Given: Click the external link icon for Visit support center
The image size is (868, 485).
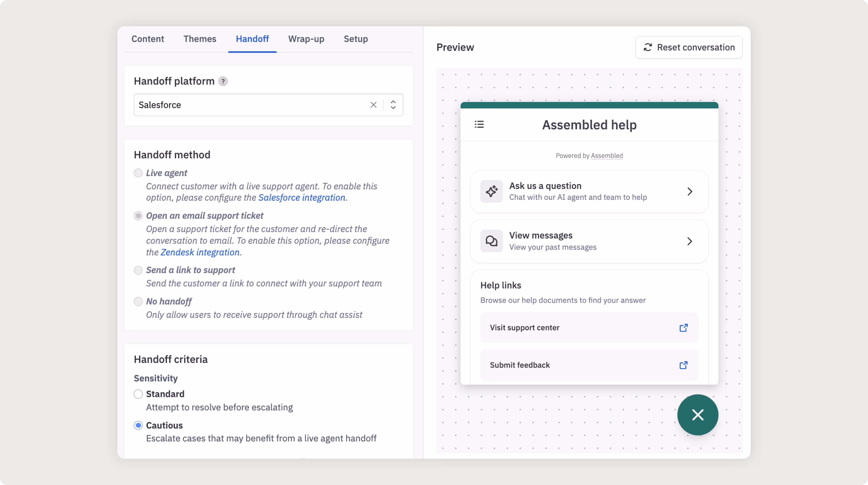Looking at the screenshot, I should [683, 328].
